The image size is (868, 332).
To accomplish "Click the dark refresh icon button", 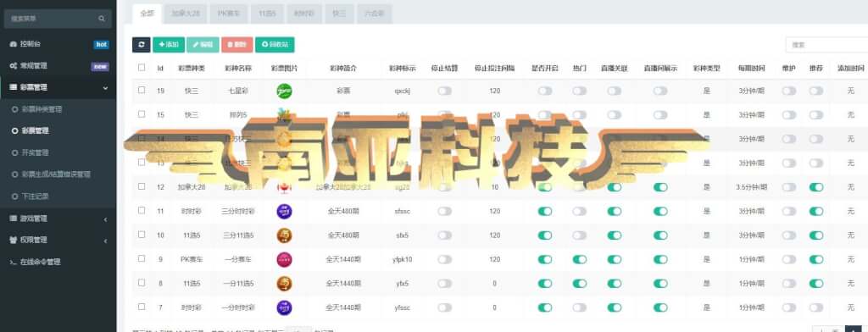I will pos(142,45).
